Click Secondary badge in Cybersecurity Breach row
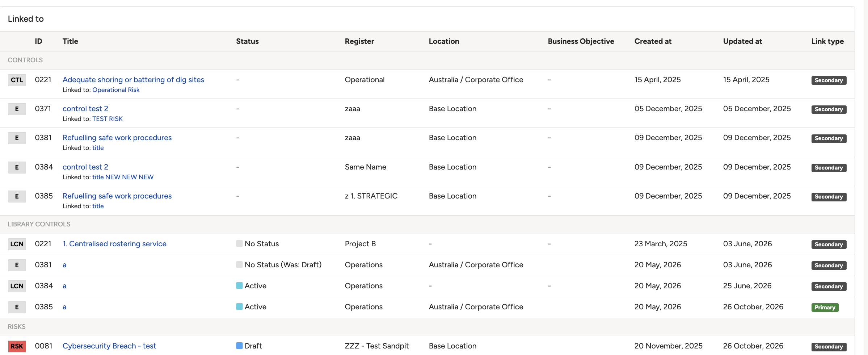Viewport: 868px width, 355px height. 829,347
